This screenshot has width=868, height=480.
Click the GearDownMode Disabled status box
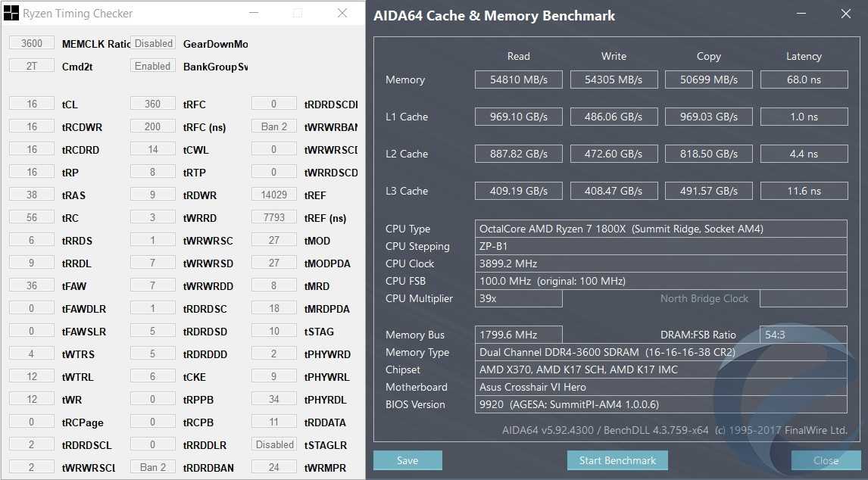(x=153, y=43)
